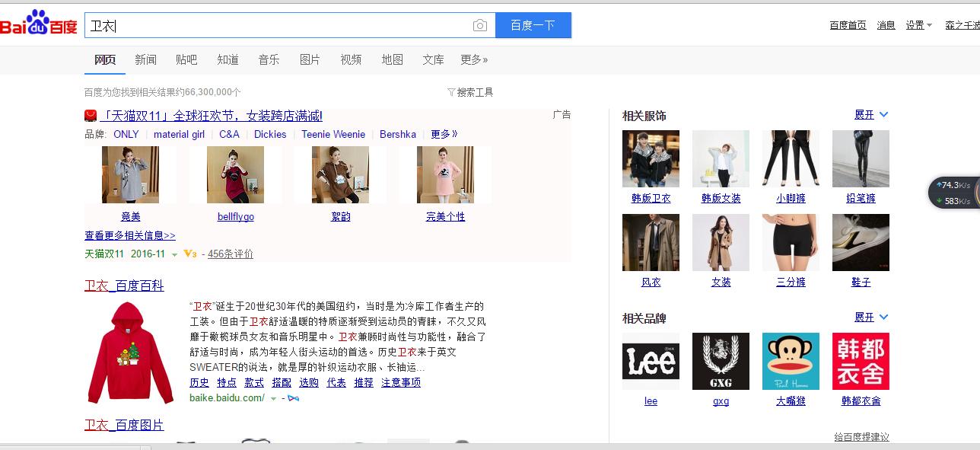
Task: Click the orange V3 credit rating icon
Action: pyautogui.click(x=189, y=254)
